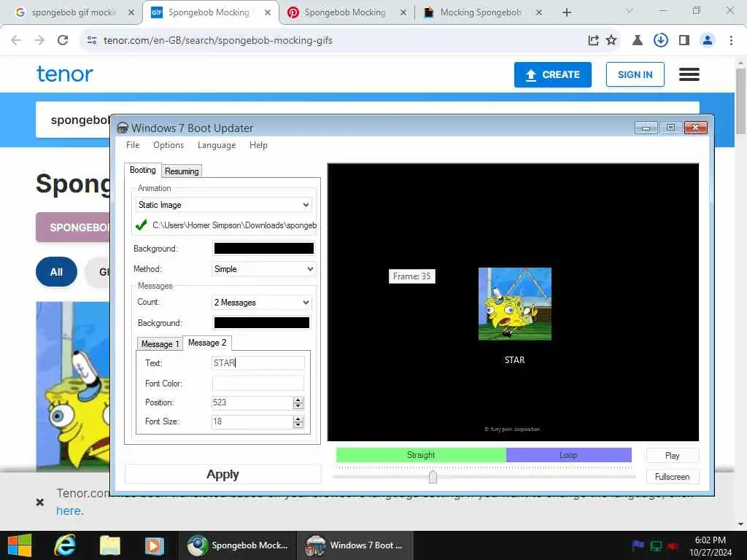Click the Font Size value field
This screenshot has height=560, width=747.
[x=252, y=421]
